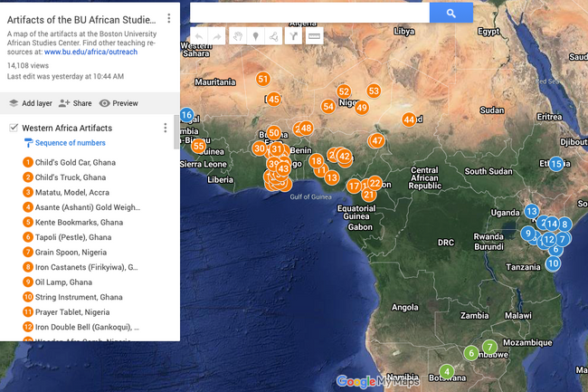This screenshot has height=392, width=588.
Task: Click orange map marker 18
Action: (x=317, y=161)
